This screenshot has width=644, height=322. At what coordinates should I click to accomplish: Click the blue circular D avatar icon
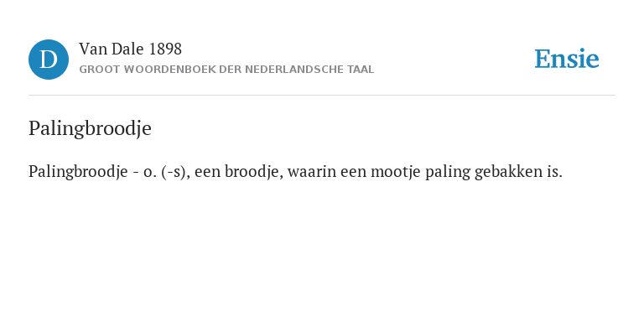coord(49,60)
